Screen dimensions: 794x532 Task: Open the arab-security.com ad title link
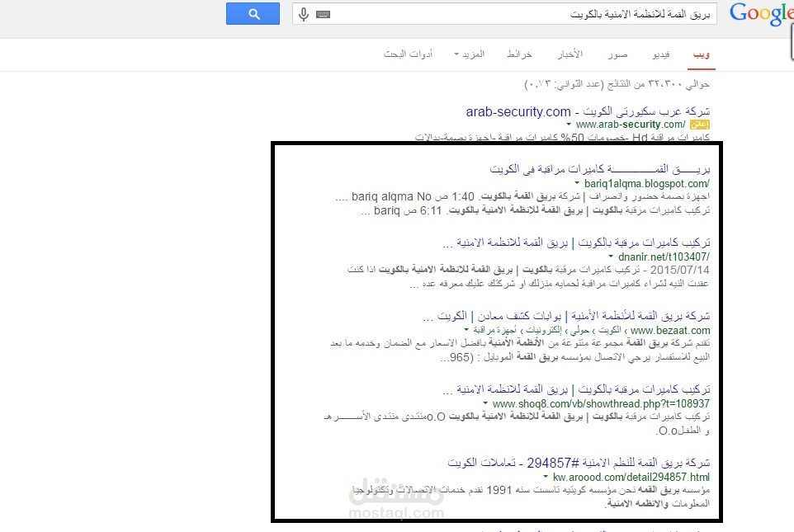pyautogui.click(x=588, y=111)
